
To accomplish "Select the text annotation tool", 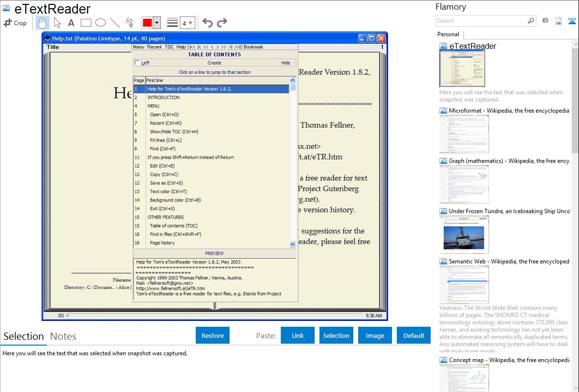I will pyautogui.click(x=71, y=23).
